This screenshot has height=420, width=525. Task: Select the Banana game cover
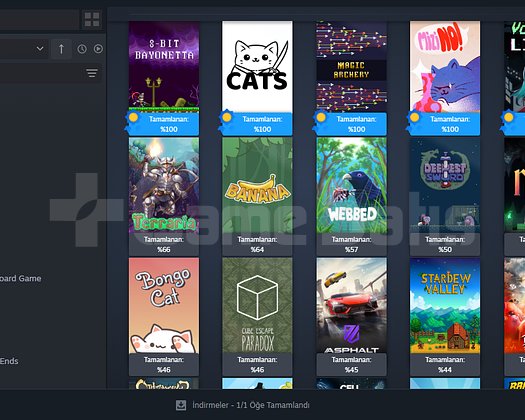(257, 185)
